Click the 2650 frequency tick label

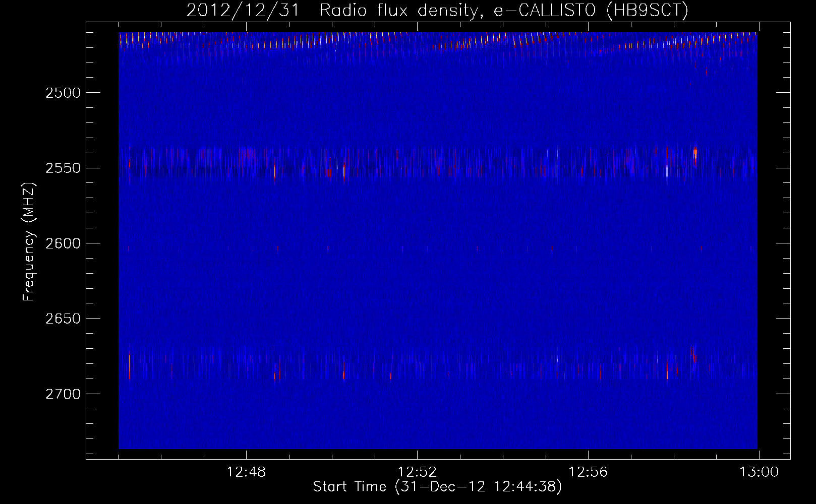click(63, 319)
